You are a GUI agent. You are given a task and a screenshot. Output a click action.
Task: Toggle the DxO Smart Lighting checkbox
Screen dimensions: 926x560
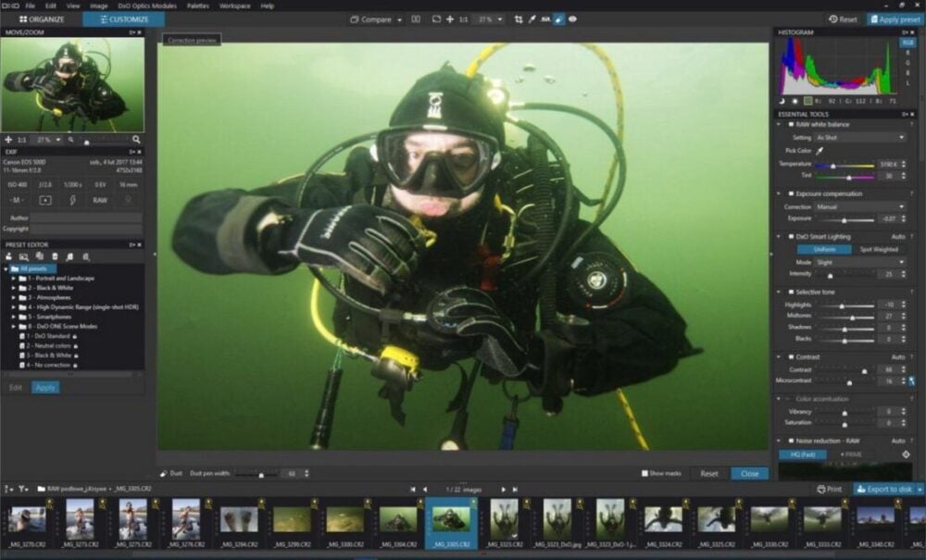pos(792,237)
